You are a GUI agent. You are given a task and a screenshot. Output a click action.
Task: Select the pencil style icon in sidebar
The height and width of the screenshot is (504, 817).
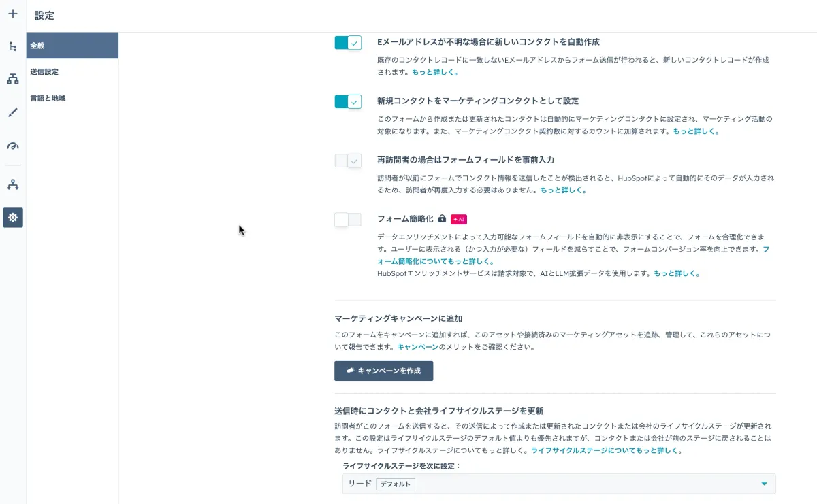click(13, 112)
